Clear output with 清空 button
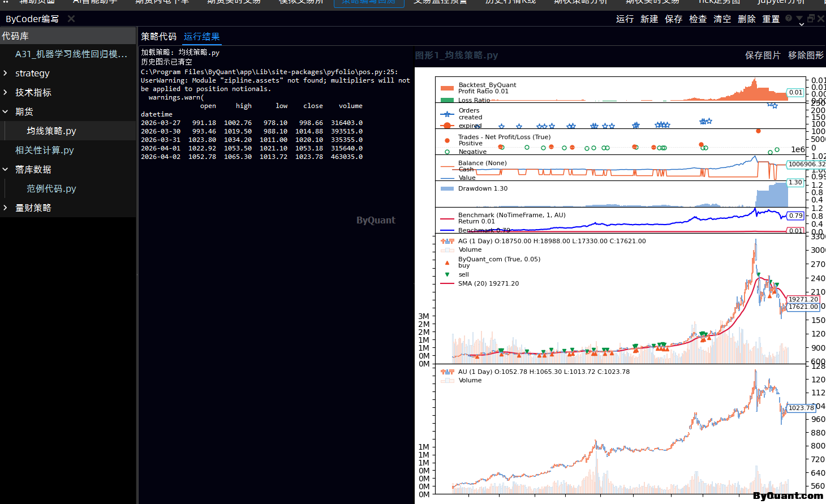This screenshot has height=504, width=826. click(722, 19)
